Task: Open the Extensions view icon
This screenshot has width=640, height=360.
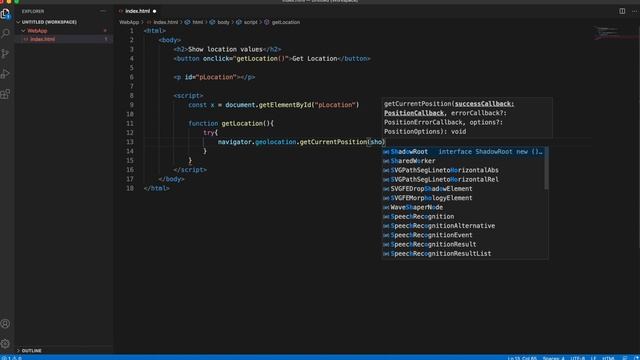Action: [5, 94]
